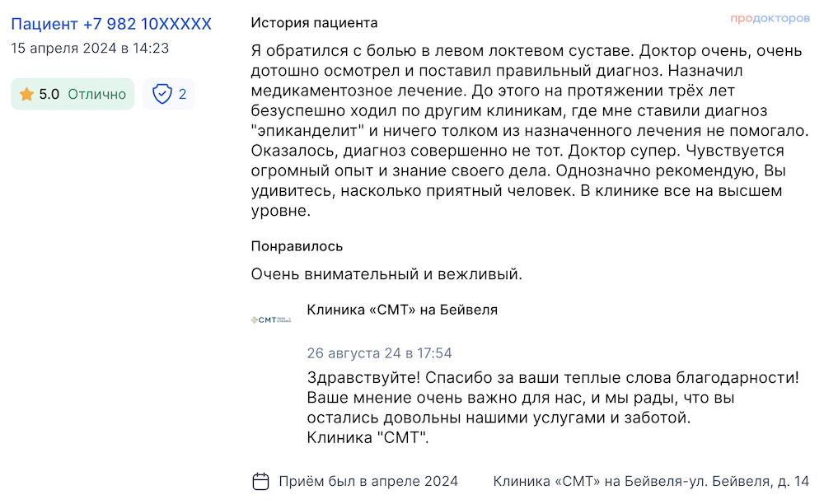The height and width of the screenshot is (504, 824).
Task: Click the 5.0 Отлично rating badge
Action: (73, 94)
